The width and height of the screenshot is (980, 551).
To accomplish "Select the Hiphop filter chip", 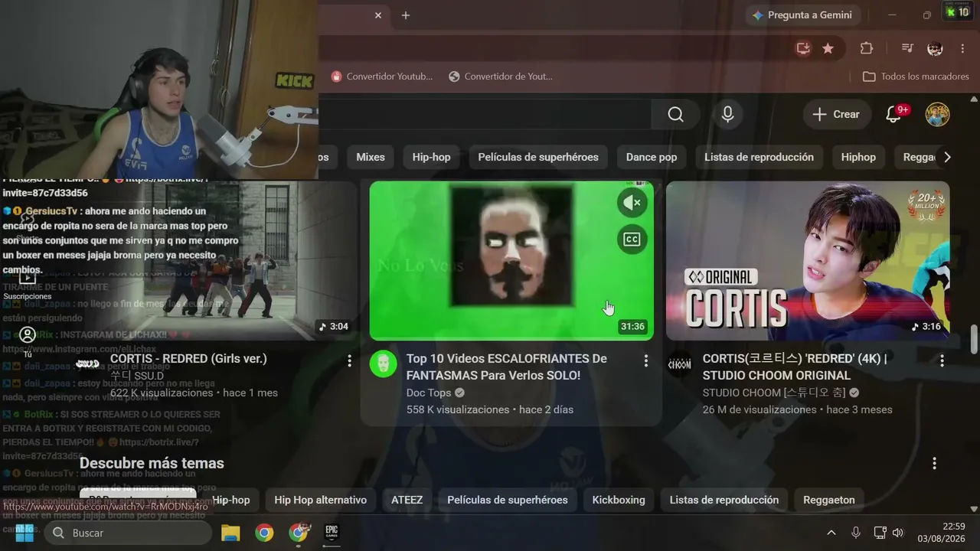I will pos(858,157).
